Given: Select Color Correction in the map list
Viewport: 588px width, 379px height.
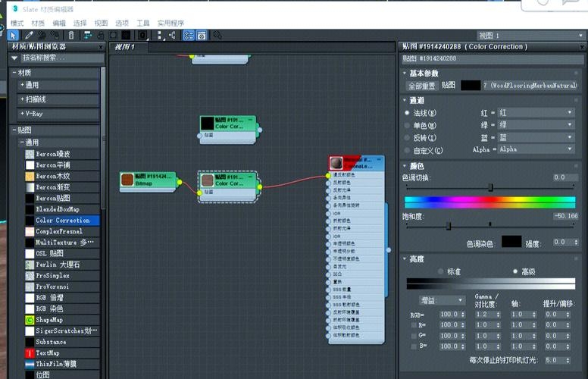Looking at the screenshot, I should coord(62,221).
